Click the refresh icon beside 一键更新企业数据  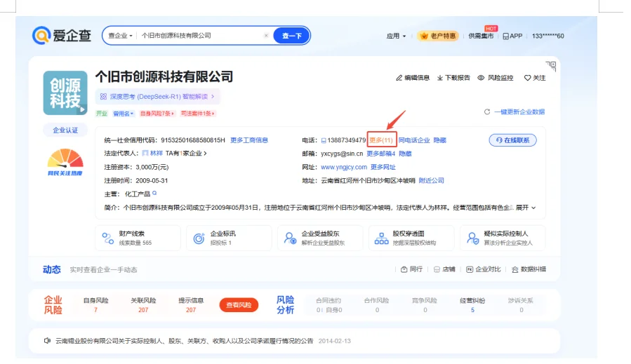(487, 112)
